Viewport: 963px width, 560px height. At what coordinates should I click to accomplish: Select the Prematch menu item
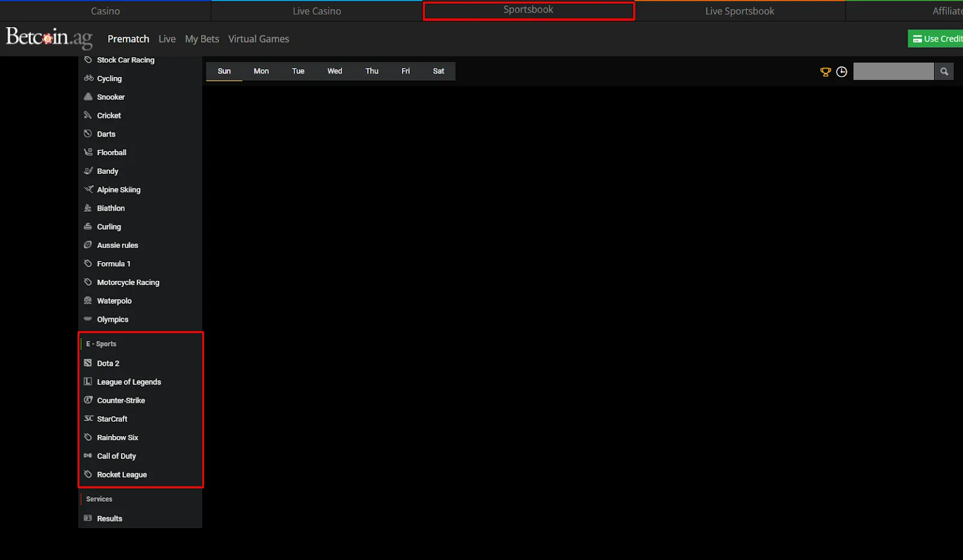pyautogui.click(x=128, y=38)
